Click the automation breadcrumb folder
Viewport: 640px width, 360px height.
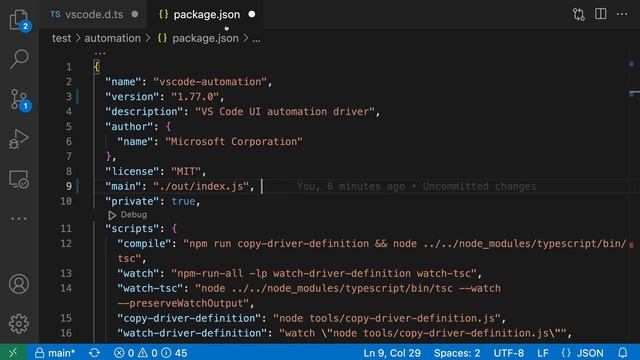(x=113, y=38)
